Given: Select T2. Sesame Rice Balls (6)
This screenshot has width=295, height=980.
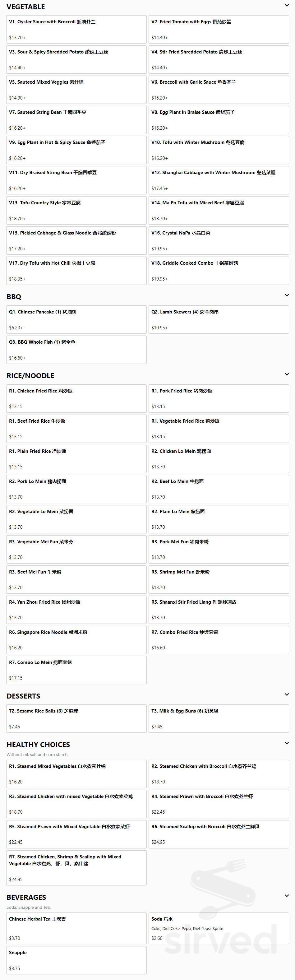Looking at the screenshot, I should pos(76,718).
